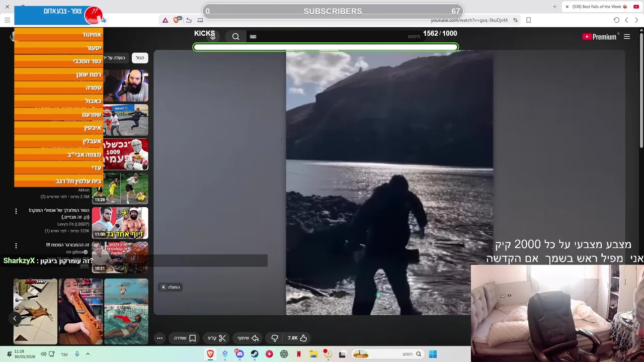Viewport: 644px width, 362px height.
Task: Show hidden tray icons chevron
Action: [88, 354]
